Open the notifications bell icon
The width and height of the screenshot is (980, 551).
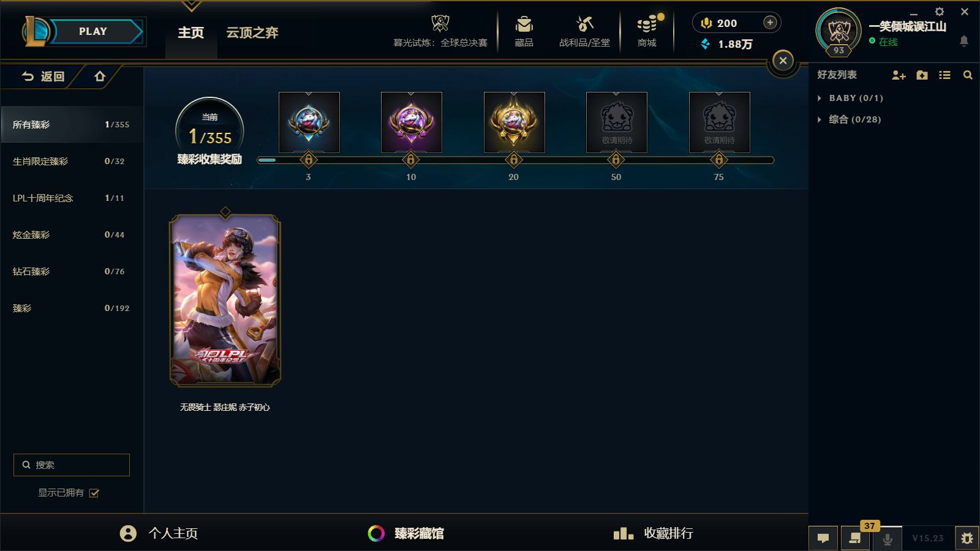pyautogui.click(x=963, y=41)
